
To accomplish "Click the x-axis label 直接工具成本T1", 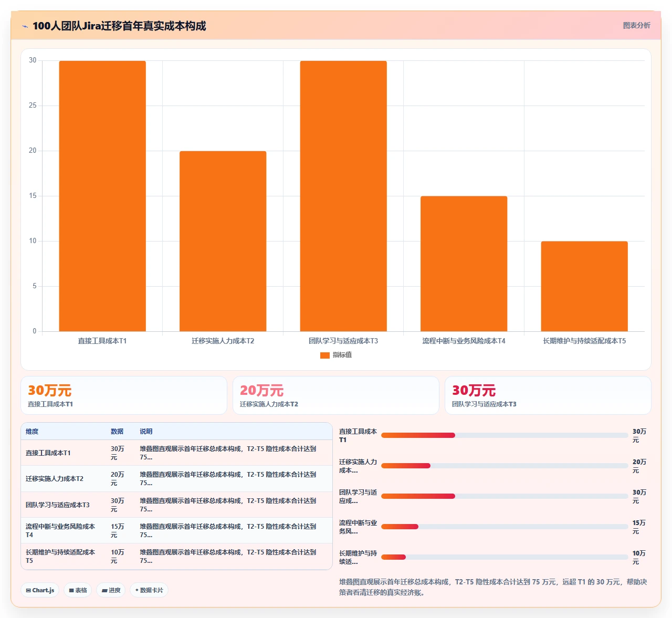I will [102, 341].
